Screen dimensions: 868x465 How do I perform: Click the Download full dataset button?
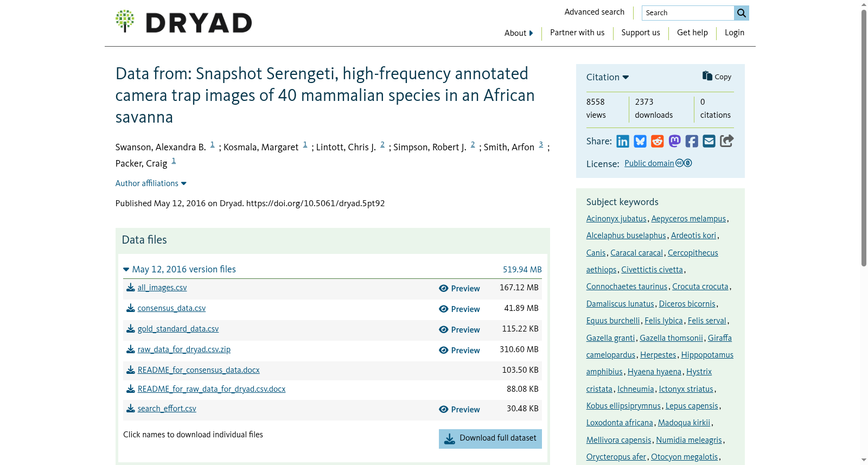[490, 438]
